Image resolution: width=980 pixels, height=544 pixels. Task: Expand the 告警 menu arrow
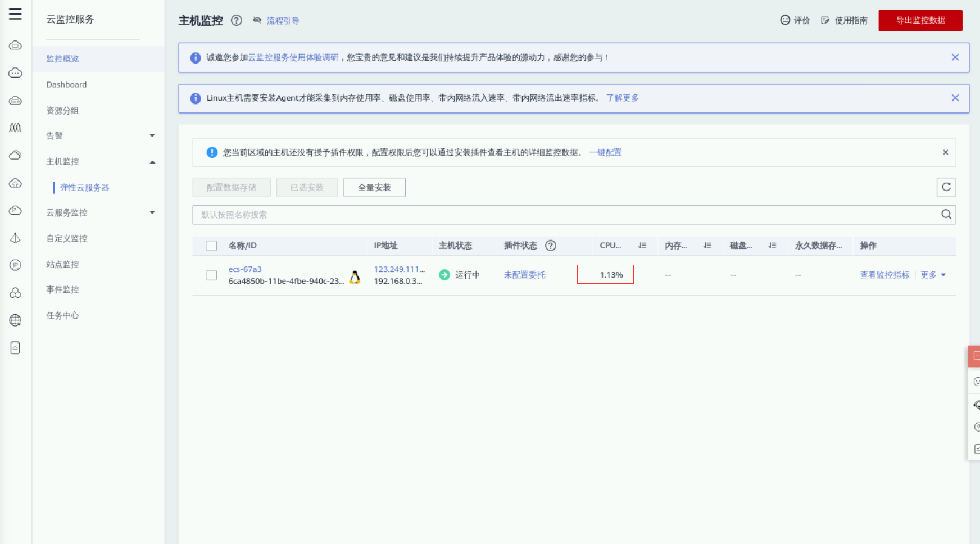pyautogui.click(x=152, y=135)
